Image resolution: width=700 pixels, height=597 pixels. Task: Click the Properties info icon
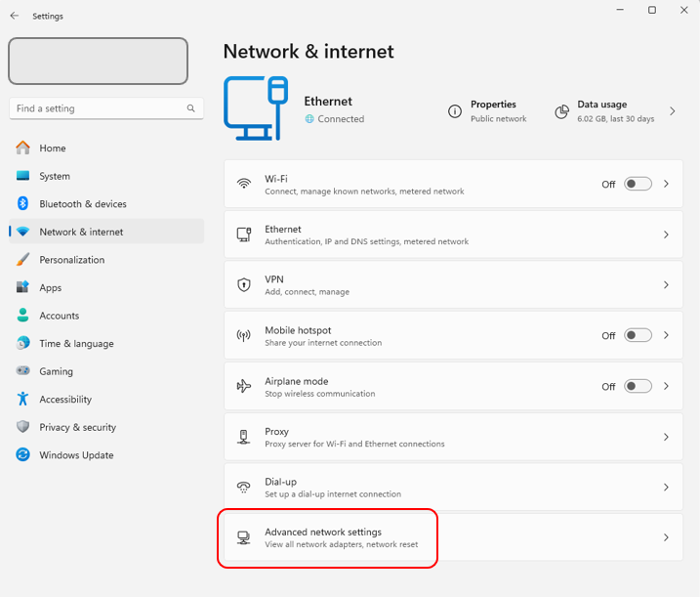(455, 111)
